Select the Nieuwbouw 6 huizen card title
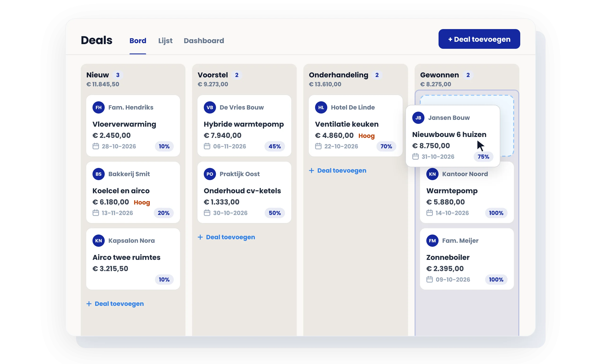This screenshot has height=364, width=601. point(449,134)
